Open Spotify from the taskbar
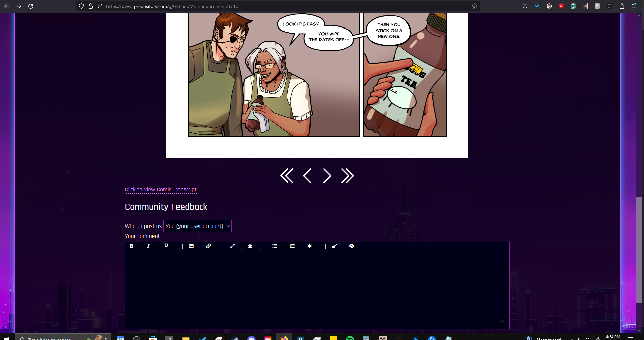Image resolution: width=644 pixels, height=340 pixels. tap(350, 338)
